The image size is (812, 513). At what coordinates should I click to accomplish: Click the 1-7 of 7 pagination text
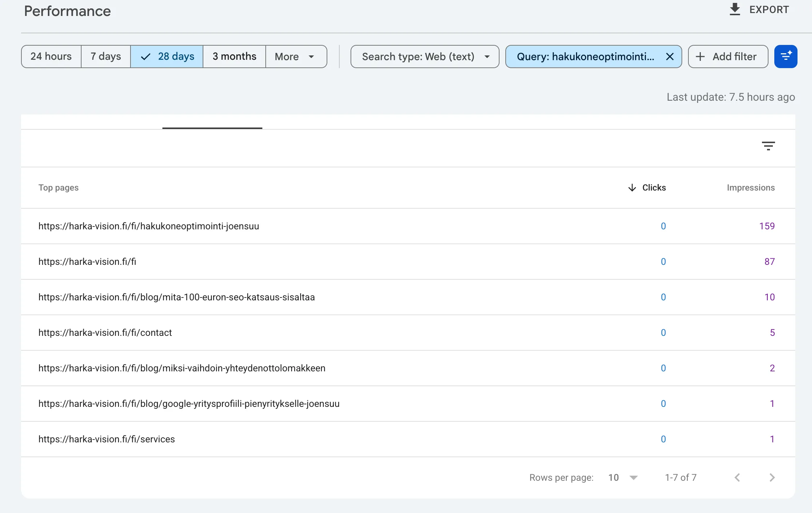(x=681, y=477)
